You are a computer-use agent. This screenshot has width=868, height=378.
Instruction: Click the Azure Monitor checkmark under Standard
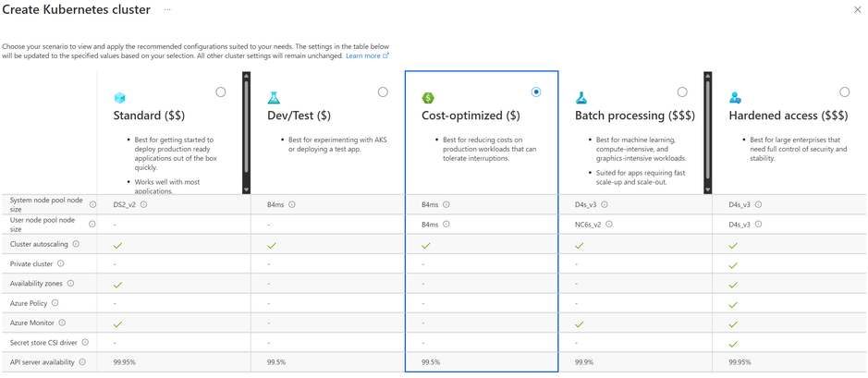point(118,323)
